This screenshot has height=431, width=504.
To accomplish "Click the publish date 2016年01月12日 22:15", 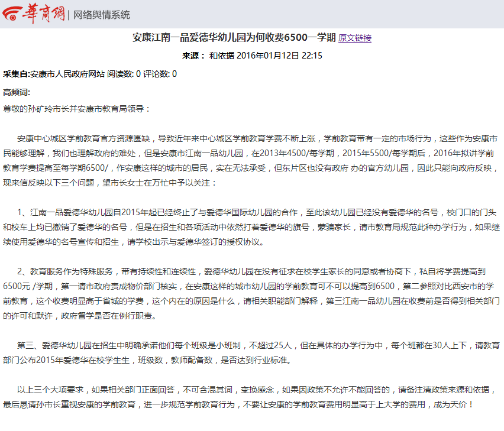I will tap(279, 56).
